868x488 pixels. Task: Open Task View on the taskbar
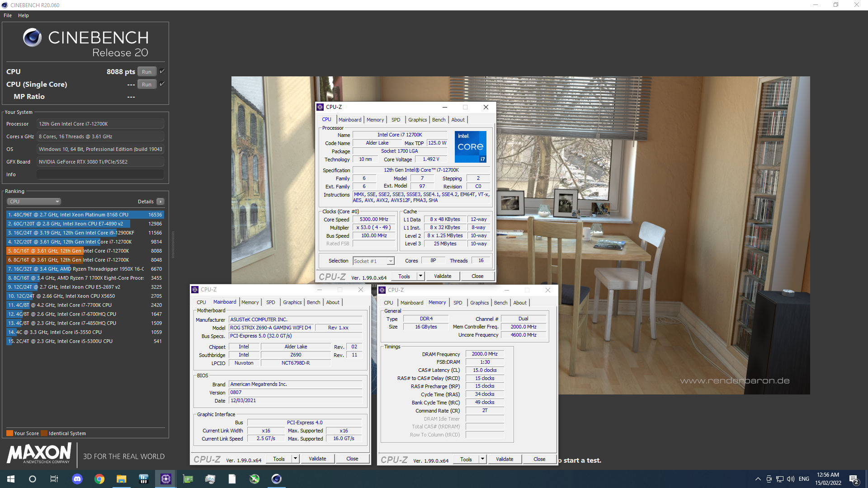[x=54, y=479]
